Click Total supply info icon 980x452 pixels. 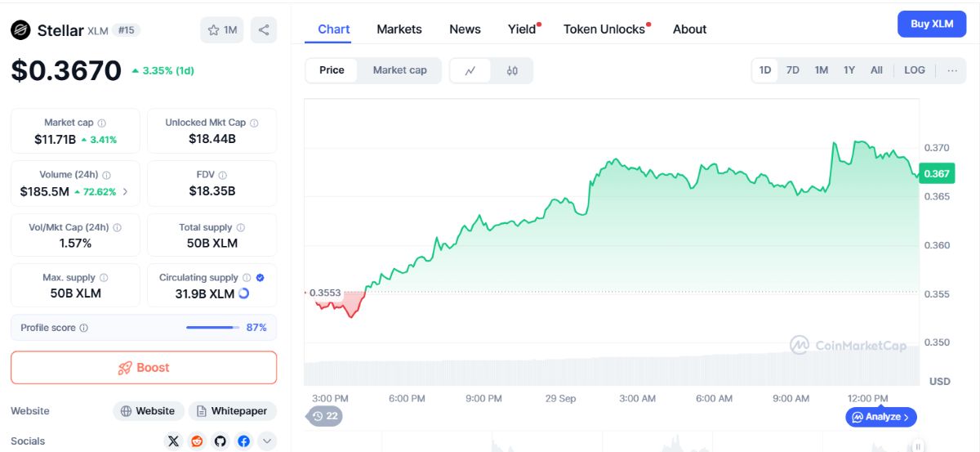point(240,228)
